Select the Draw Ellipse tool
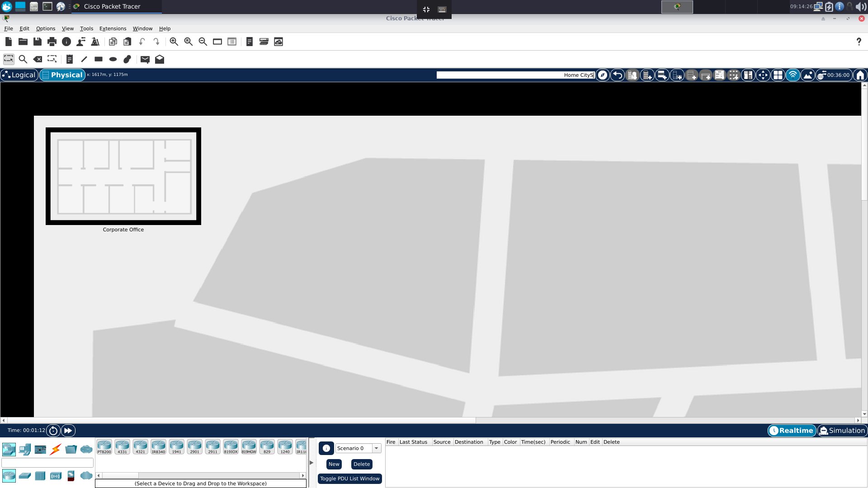The height and width of the screenshot is (488, 868). 113,59
